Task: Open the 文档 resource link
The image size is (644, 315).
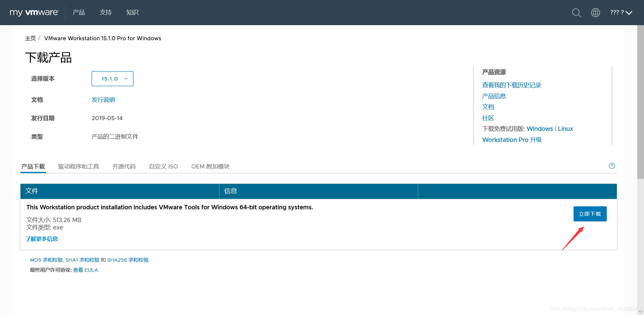Action: point(488,107)
